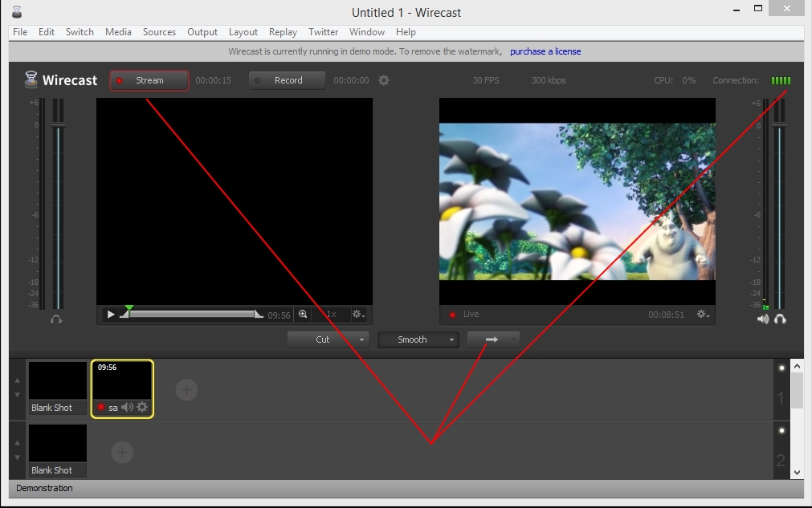The height and width of the screenshot is (508, 812).
Task: Open the output settings gear next to Record
Action: coord(384,80)
